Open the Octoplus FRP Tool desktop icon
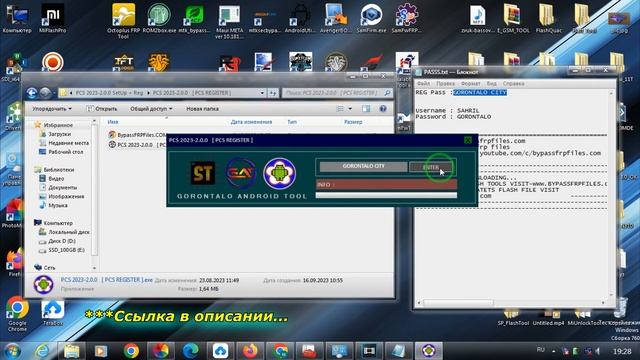Image resolution: width=640 pixels, height=360 pixels. point(123,20)
